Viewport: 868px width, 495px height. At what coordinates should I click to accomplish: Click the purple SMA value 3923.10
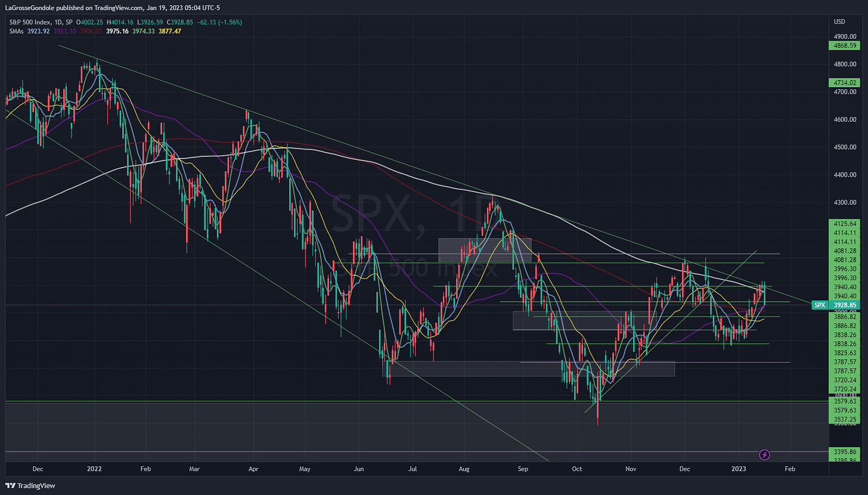(x=66, y=30)
